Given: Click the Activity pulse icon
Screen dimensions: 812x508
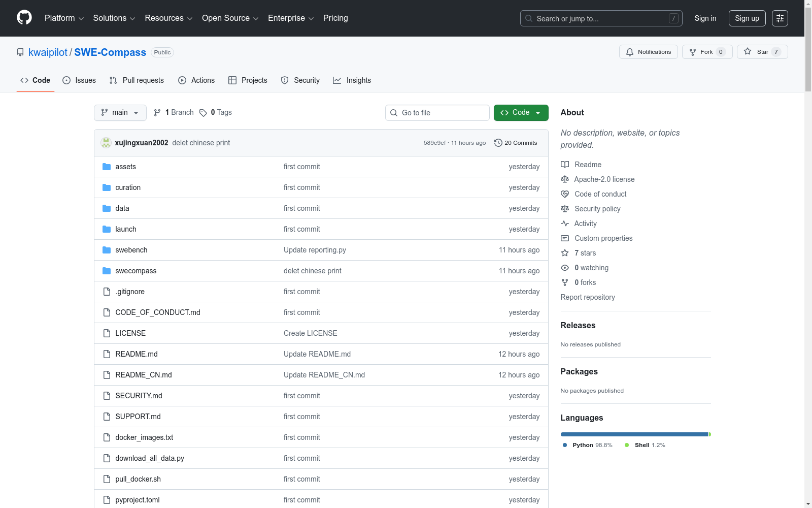Looking at the screenshot, I should pyautogui.click(x=565, y=224).
